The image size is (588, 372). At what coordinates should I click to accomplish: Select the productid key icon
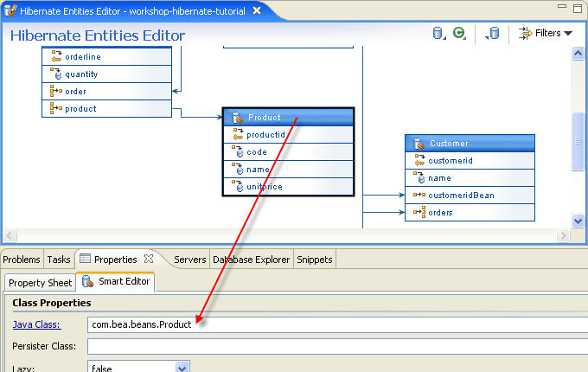pos(238,134)
